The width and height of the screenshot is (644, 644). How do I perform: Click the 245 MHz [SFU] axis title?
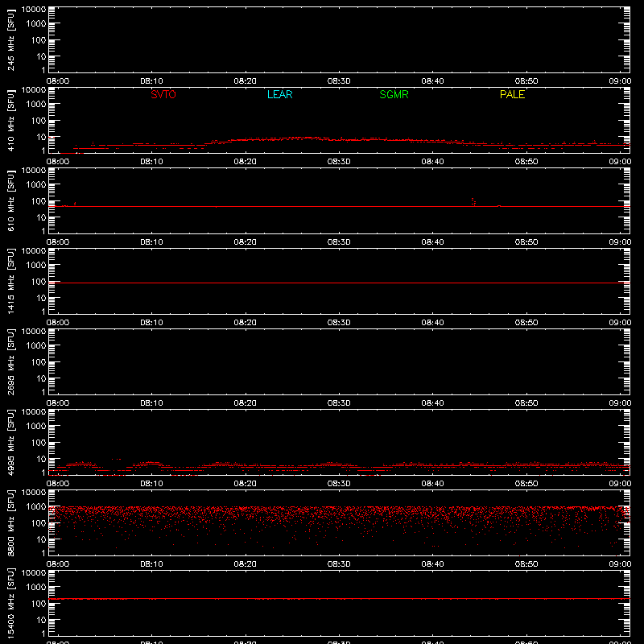[x=10, y=39]
